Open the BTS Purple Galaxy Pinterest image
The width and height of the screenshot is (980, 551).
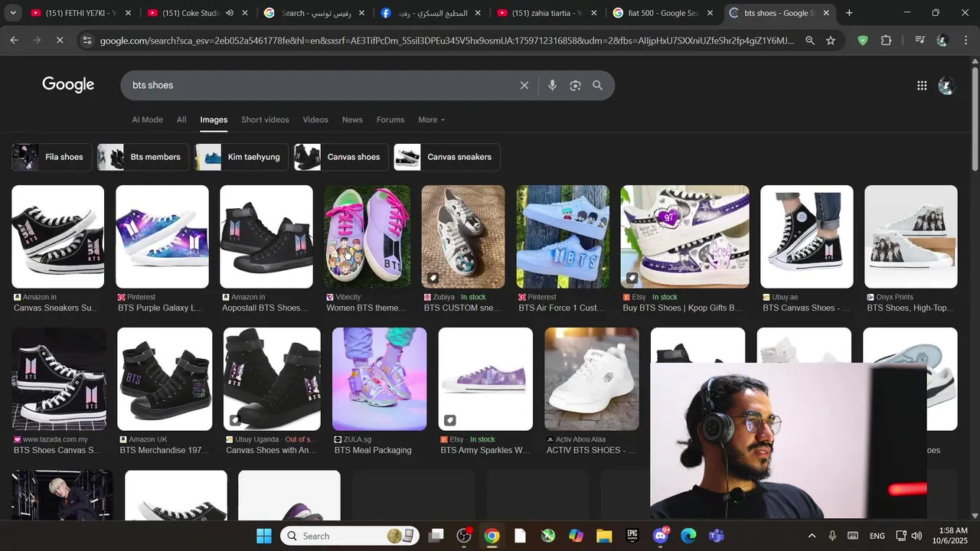162,236
